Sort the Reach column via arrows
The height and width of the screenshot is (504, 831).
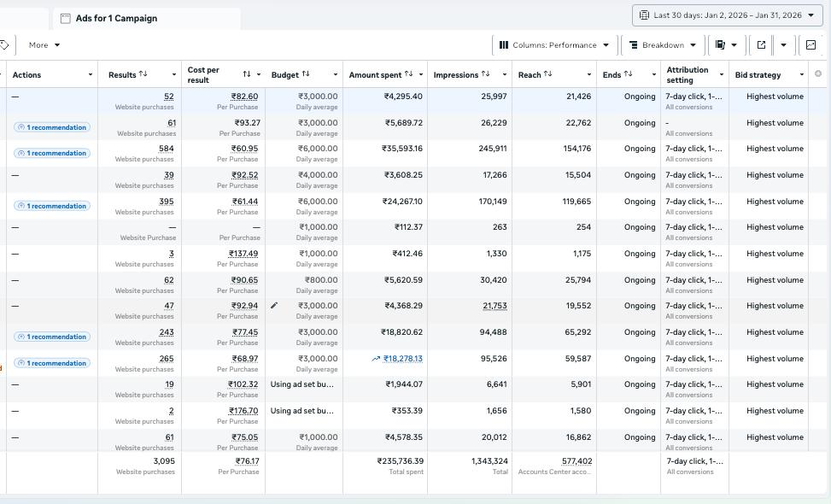(548, 74)
